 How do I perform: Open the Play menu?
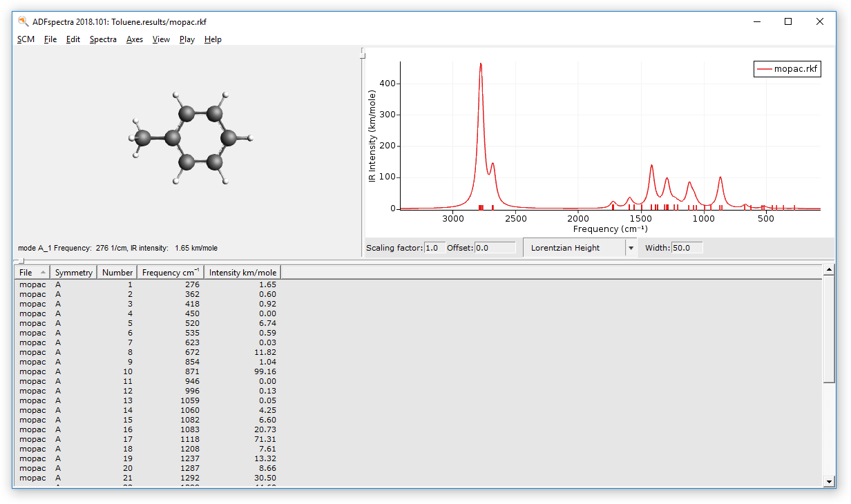click(x=187, y=39)
